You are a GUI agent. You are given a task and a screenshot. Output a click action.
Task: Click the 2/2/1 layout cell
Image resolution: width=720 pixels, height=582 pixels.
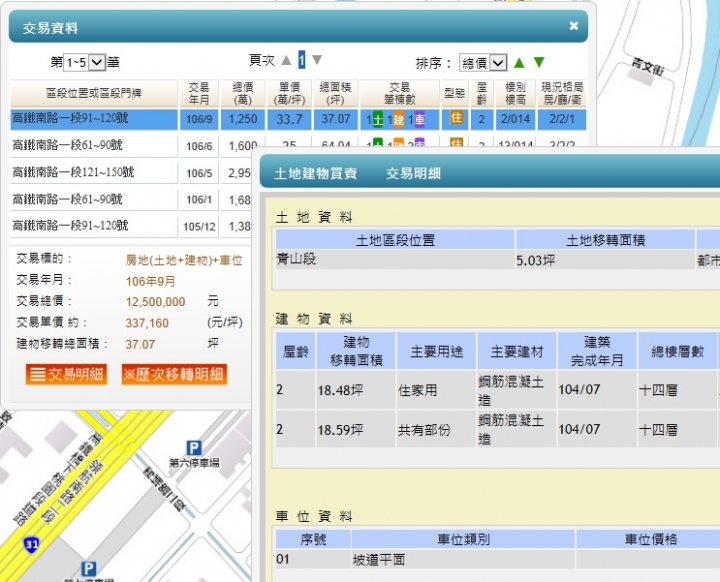click(x=562, y=119)
